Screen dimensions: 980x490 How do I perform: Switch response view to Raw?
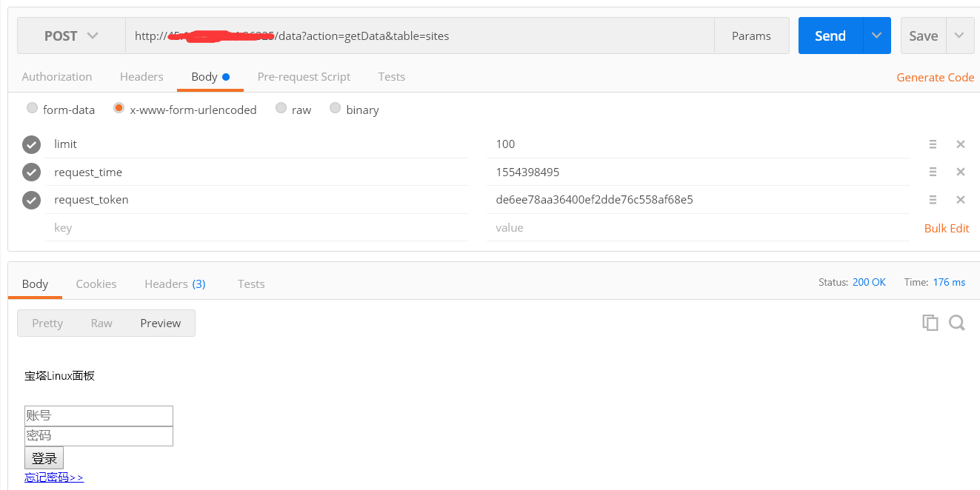(101, 323)
